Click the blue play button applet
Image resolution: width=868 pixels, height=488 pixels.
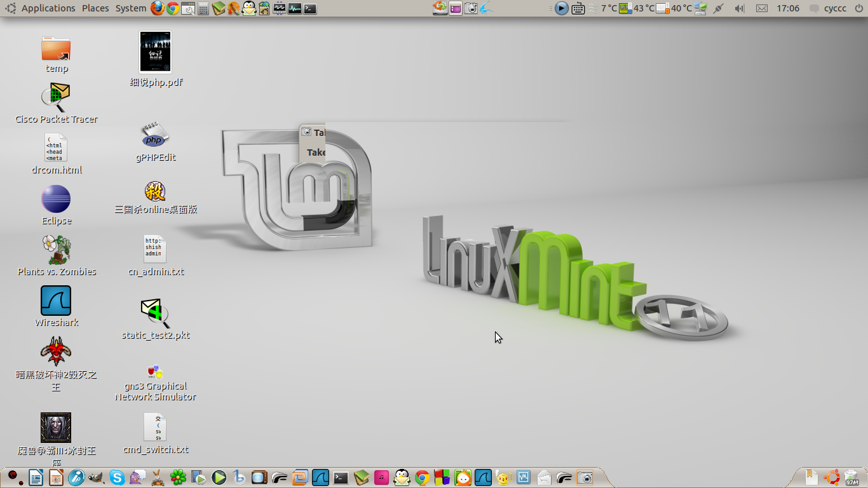(x=562, y=8)
